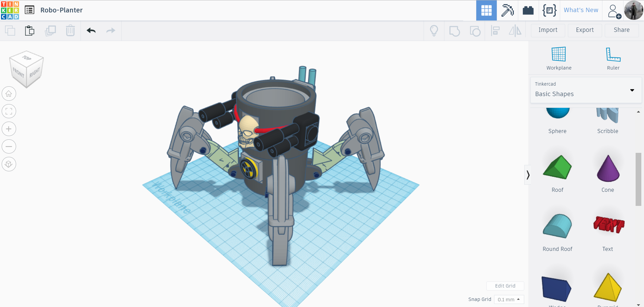This screenshot has height=307, width=644.
Task: Click the Align tool icon
Action: [495, 31]
